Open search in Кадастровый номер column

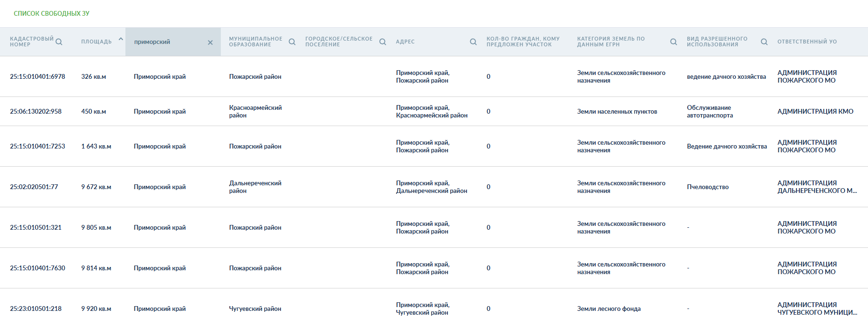(x=59, y=42)
